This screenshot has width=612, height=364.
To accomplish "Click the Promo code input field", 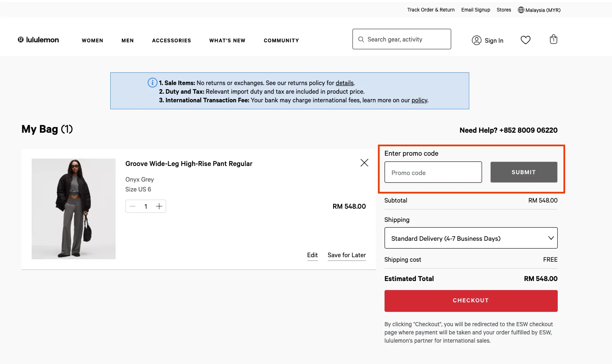I will coord(433,172).
